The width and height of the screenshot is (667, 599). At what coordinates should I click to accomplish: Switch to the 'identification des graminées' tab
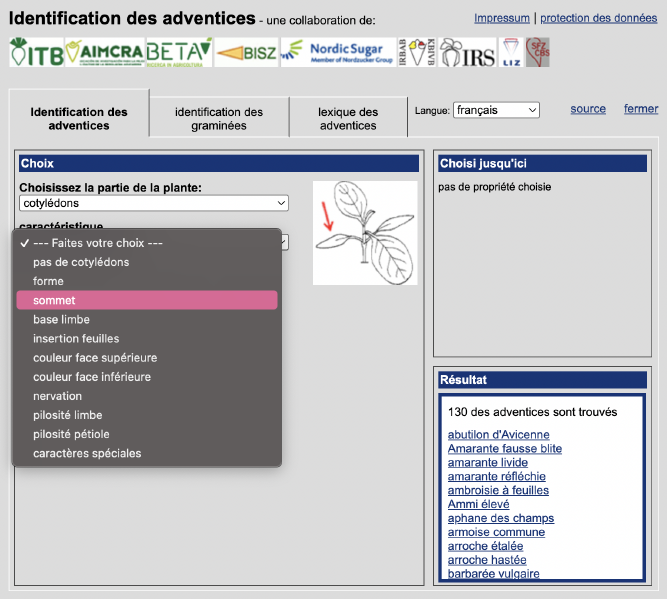click(218, 119)
